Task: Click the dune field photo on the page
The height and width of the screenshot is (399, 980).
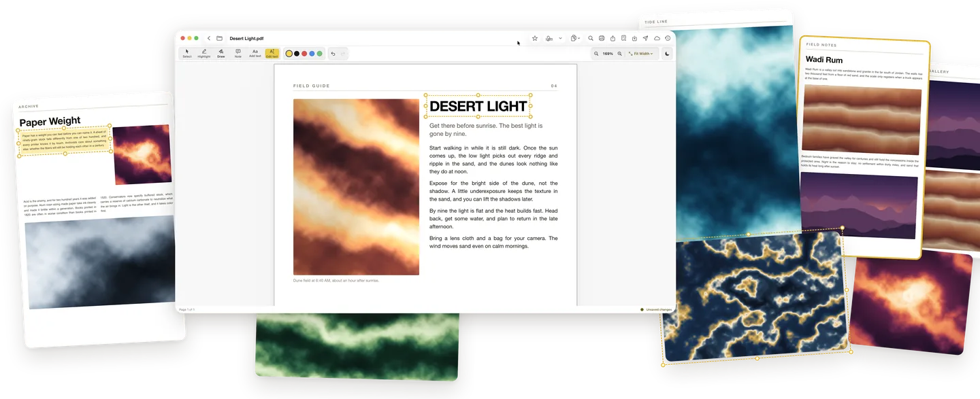Action: pyautogui.click(x=356, y=187)
